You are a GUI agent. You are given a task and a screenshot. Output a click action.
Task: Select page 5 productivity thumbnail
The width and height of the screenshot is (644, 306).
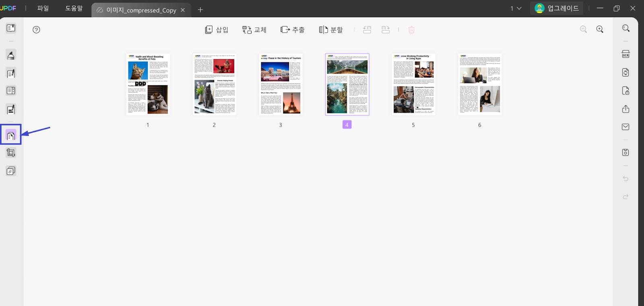click(413, 84)
